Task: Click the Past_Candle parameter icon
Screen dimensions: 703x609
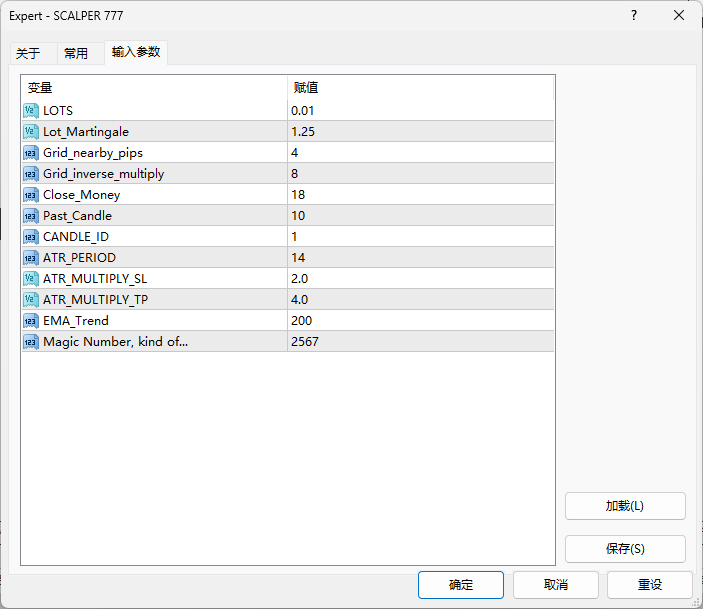Action: pyautogui.click(x=30, y=216)
